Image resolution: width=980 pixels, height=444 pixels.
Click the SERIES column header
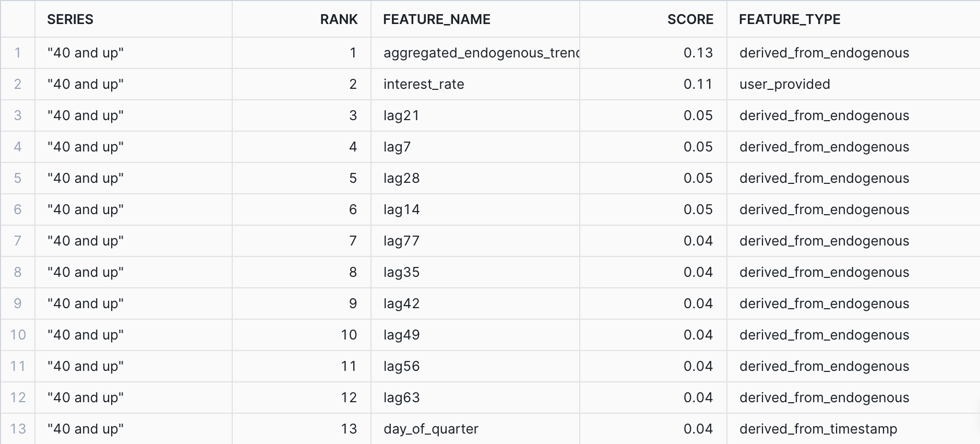[x=70, y=19]
